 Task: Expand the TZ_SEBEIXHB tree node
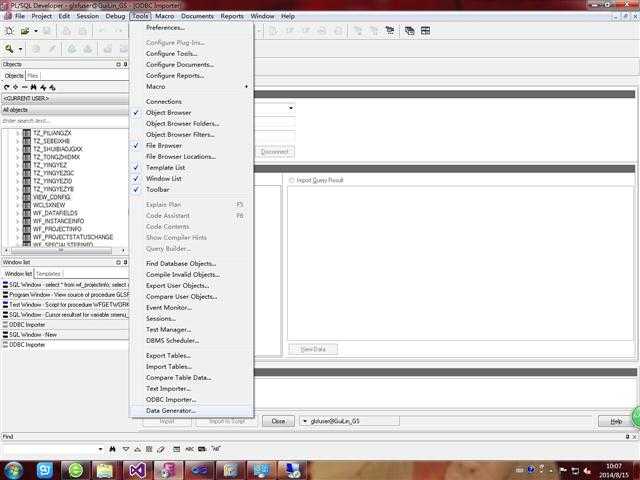tap(18, 141)
